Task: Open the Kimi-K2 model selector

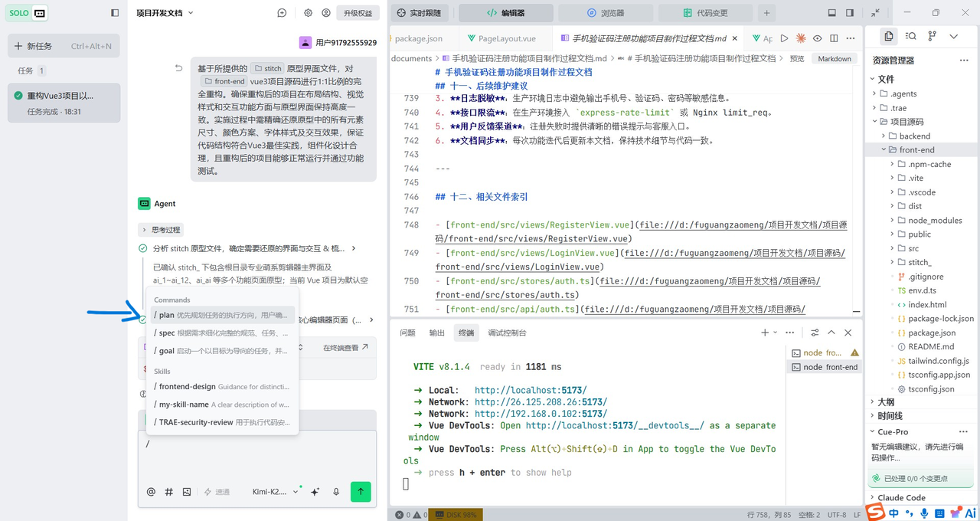Action: coord(275,492)
